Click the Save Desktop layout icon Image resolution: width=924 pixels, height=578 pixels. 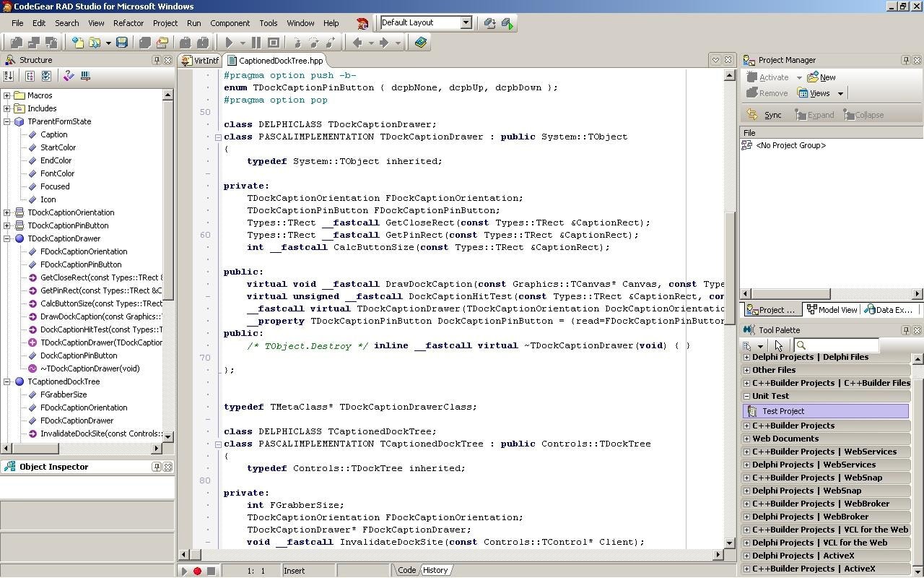(x=490, y=23)
